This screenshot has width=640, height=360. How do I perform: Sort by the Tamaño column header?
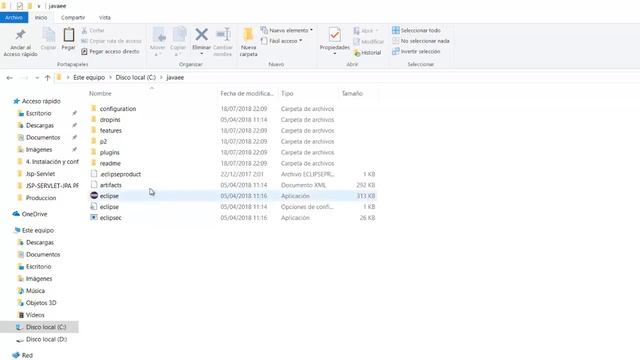(x=352, y=93)
